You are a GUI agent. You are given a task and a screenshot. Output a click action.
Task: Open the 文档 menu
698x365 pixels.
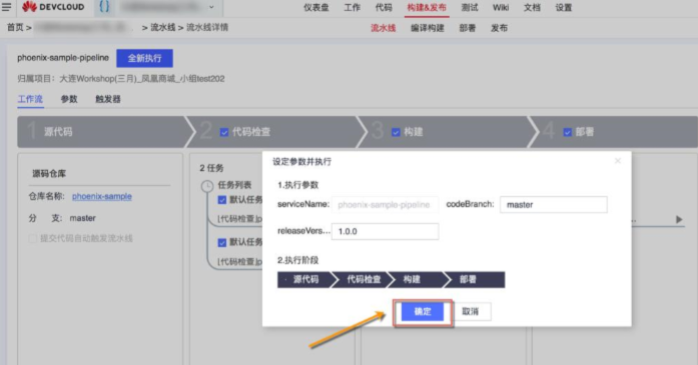coord(532,8)
